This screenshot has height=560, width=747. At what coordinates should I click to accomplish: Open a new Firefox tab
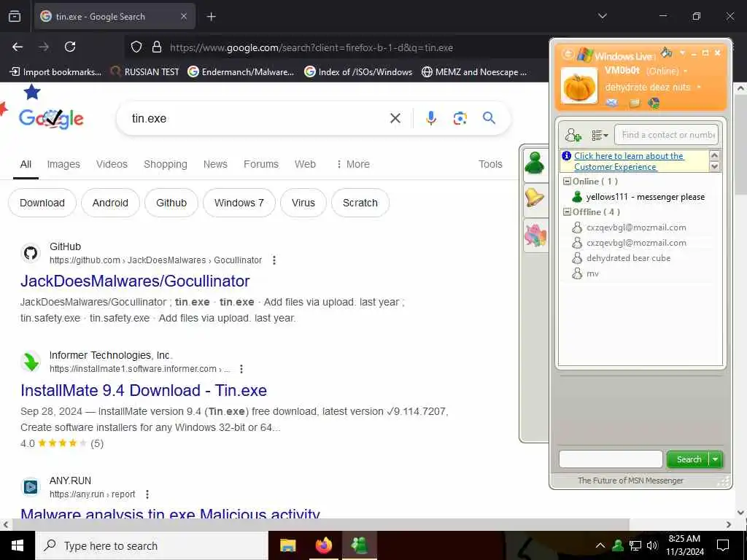click(211, 17)
